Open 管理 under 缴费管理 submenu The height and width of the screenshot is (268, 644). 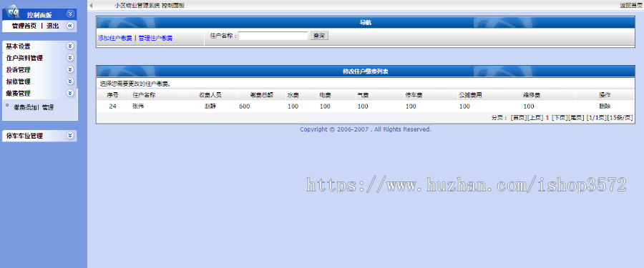(48, 107)
